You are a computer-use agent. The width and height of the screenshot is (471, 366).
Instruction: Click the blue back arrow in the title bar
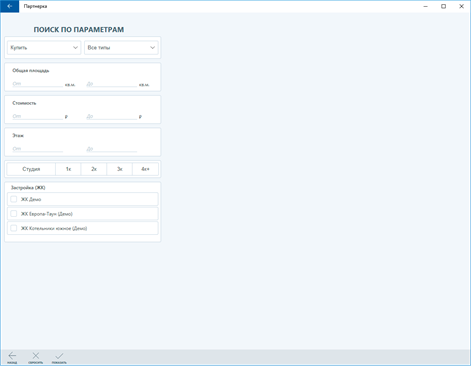pos(10,6)
